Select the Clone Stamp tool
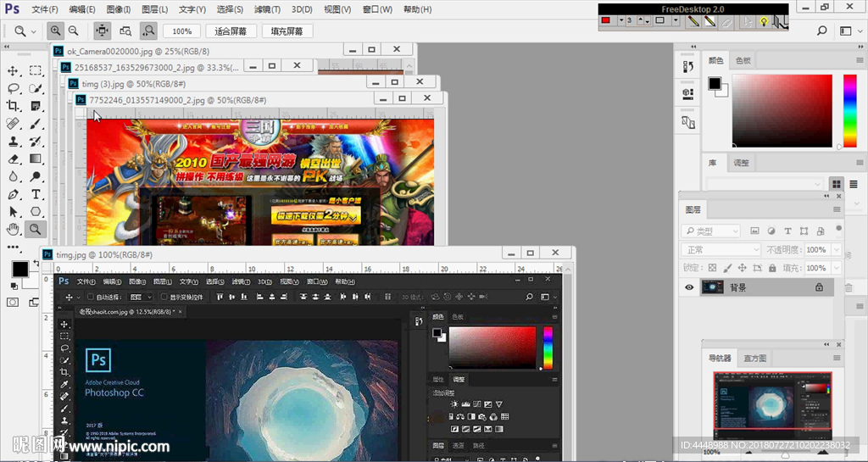Viewport: 868px width, 462px height. point(13,141)
